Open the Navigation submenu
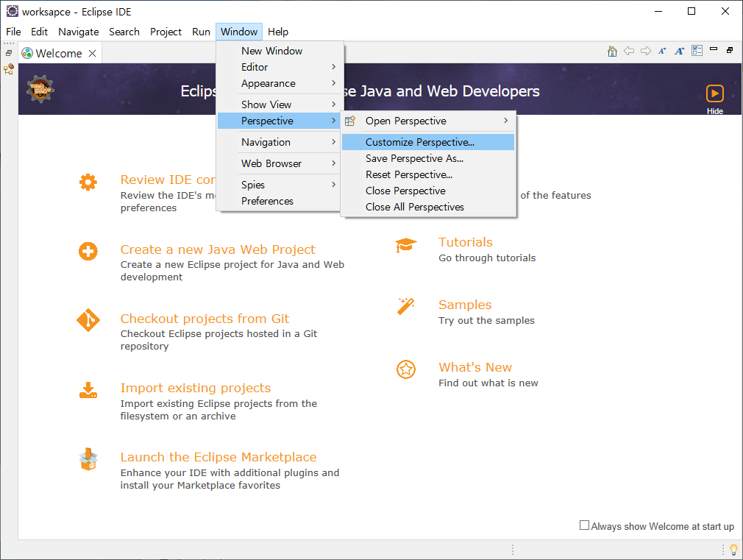The height and width of the screenshot is (560, 743). tap(280, 142)
